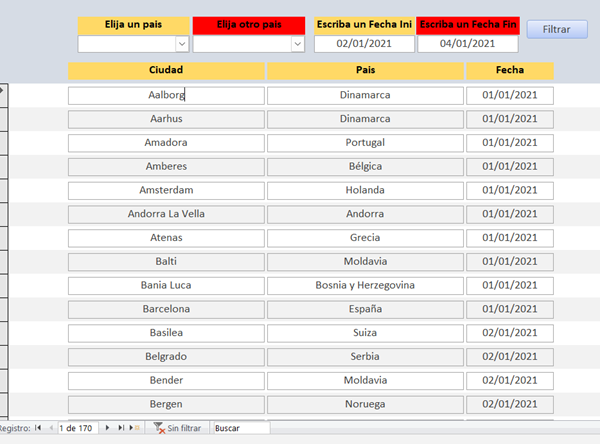Screen dimensions: 600x444
Task: Click the Pais column header
Action: [365, 70]
